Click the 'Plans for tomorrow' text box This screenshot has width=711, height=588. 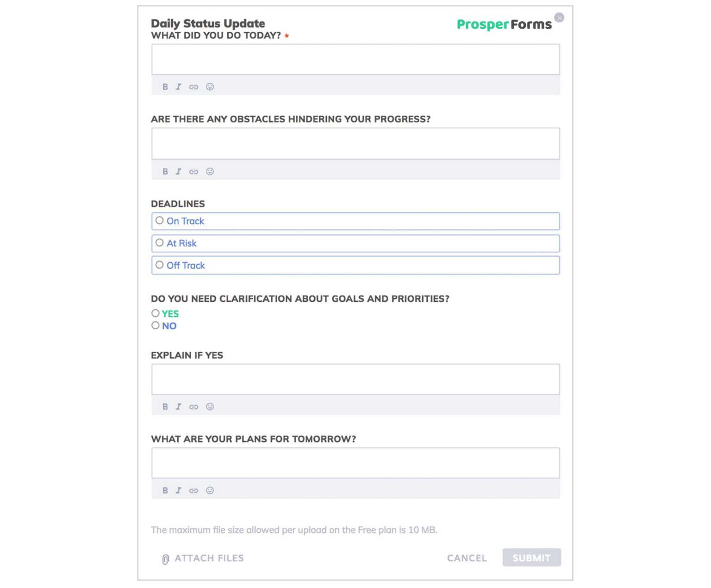tap(355, 463)
